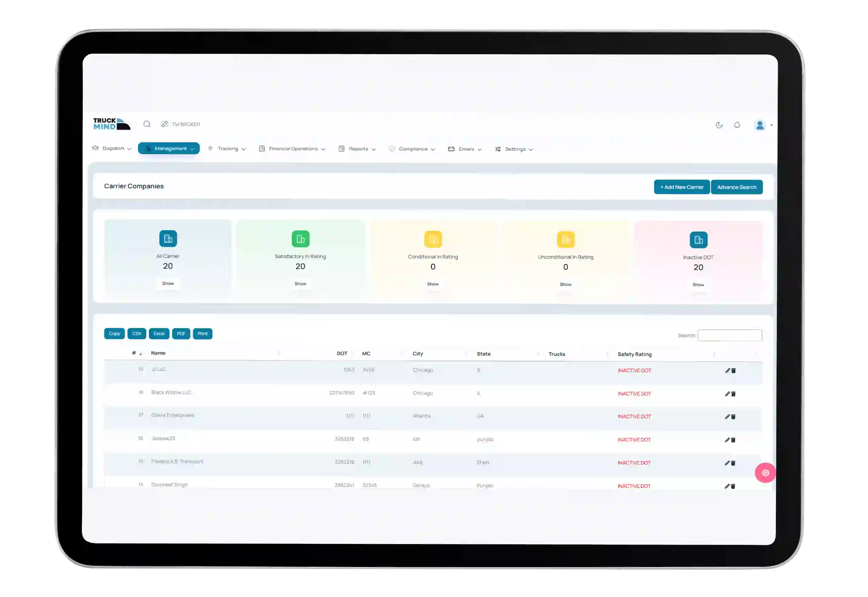This screenshot has height=597, width=868.
Task: Click inside the table Search field
Action: 730,335
